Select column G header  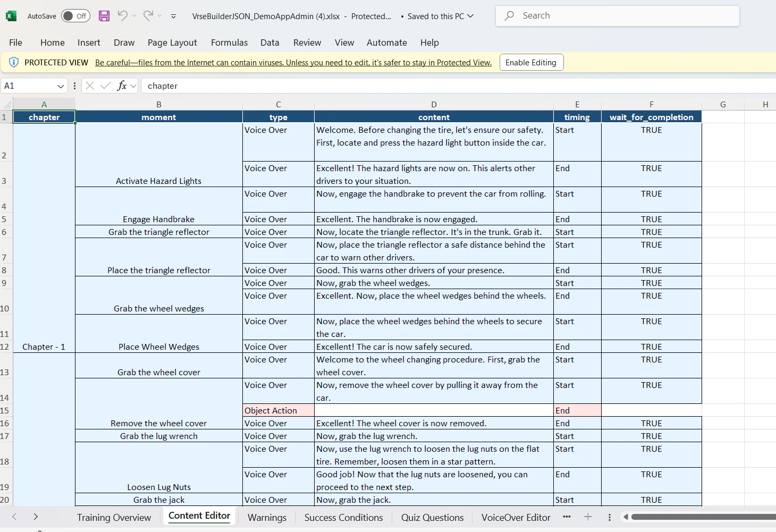723,105
